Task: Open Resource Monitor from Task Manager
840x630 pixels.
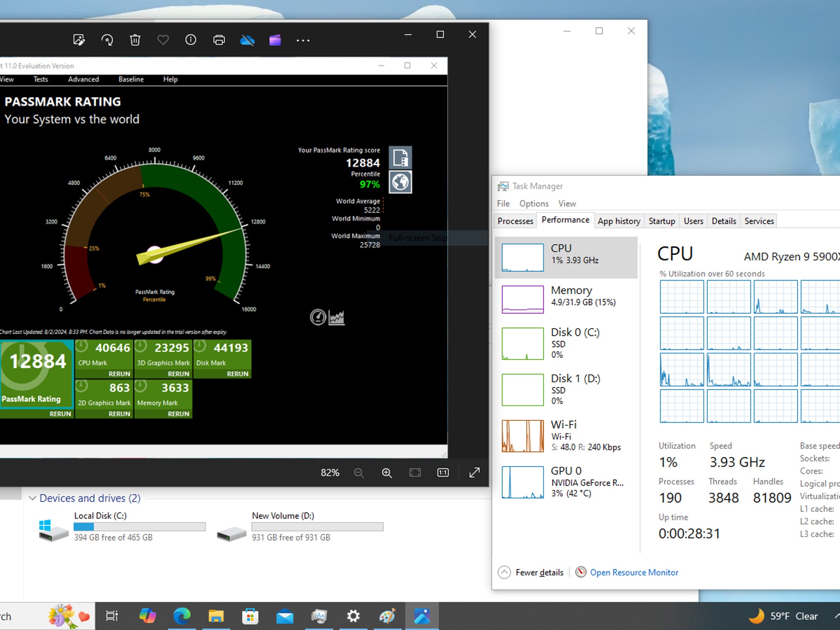Action: click(x=634, y=572)
